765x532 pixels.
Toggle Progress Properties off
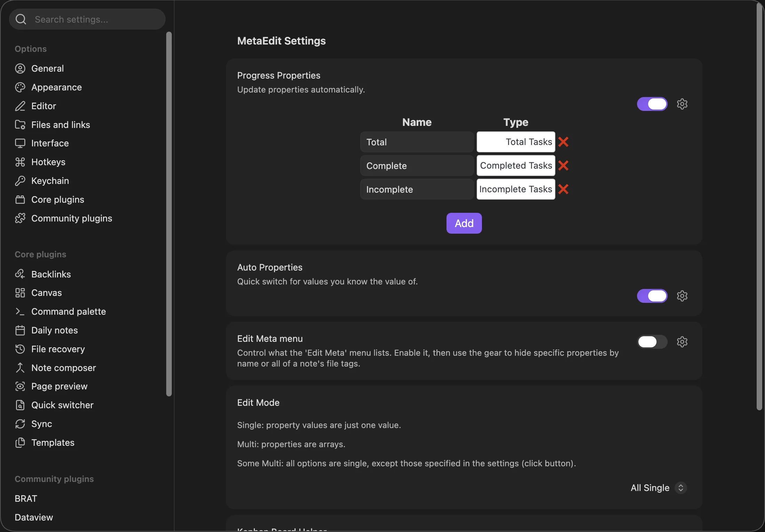point(652,104)
